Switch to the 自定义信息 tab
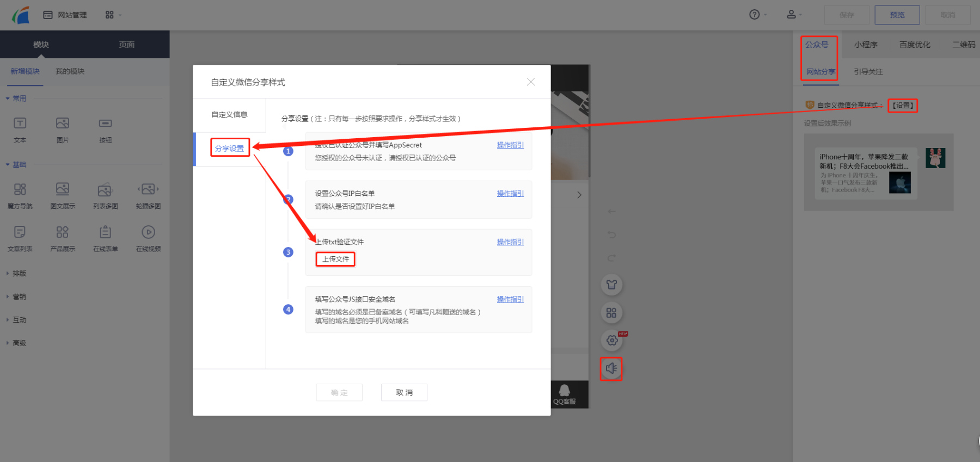980x462 pixels. pyautogui.click(x=229, y=115)
